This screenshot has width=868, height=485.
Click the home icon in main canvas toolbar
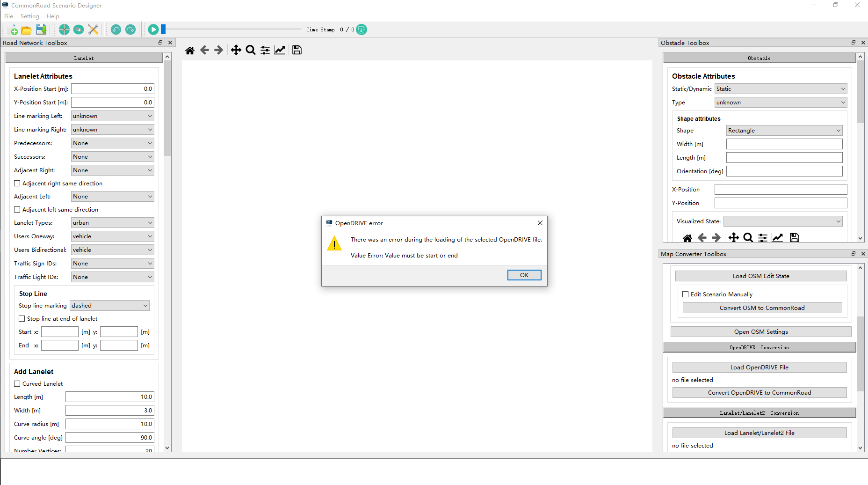[190, 51]
